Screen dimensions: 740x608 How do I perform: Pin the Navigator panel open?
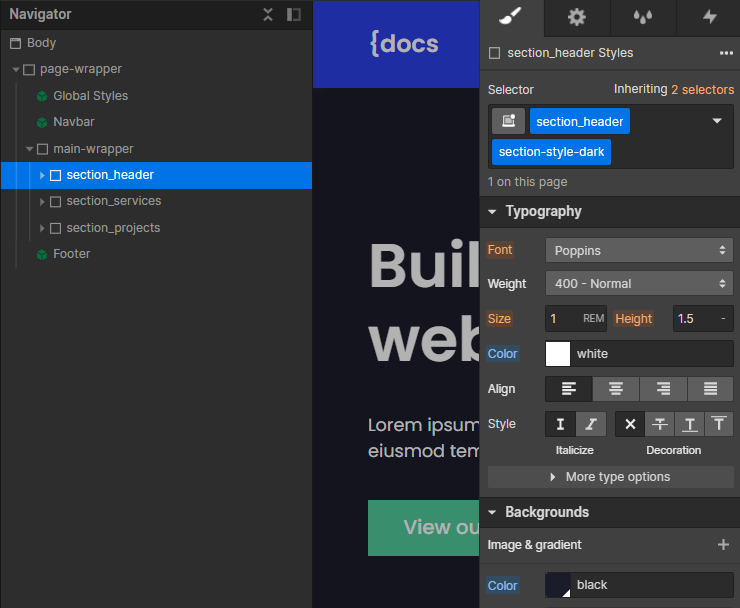click(x=294, y=15)
